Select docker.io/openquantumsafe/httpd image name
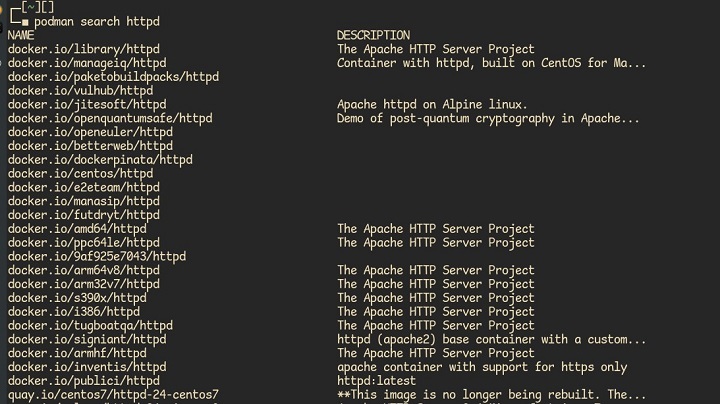The height and width of the screenshot is (404, 720). (x=110, y=118)
